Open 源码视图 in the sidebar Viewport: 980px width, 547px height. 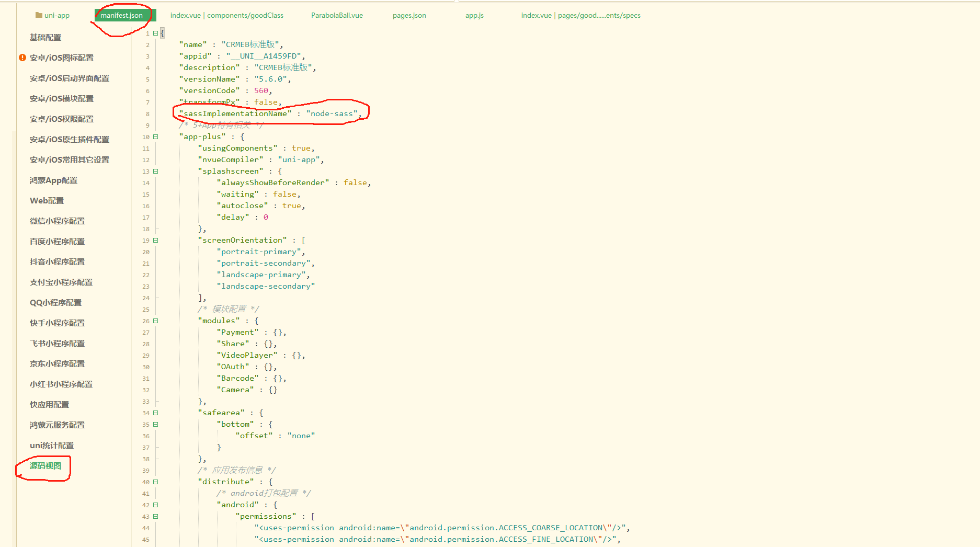click(45, 465)
